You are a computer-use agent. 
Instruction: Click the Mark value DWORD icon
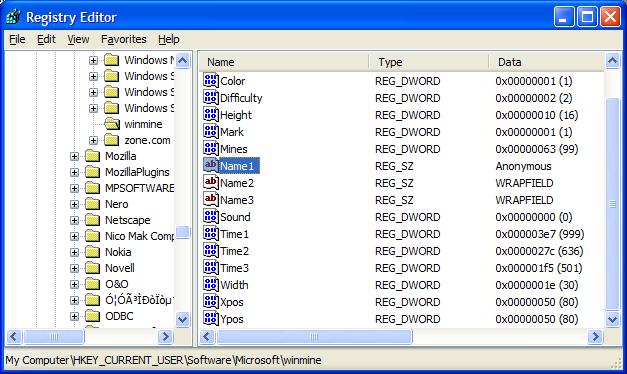coord(211,132)
